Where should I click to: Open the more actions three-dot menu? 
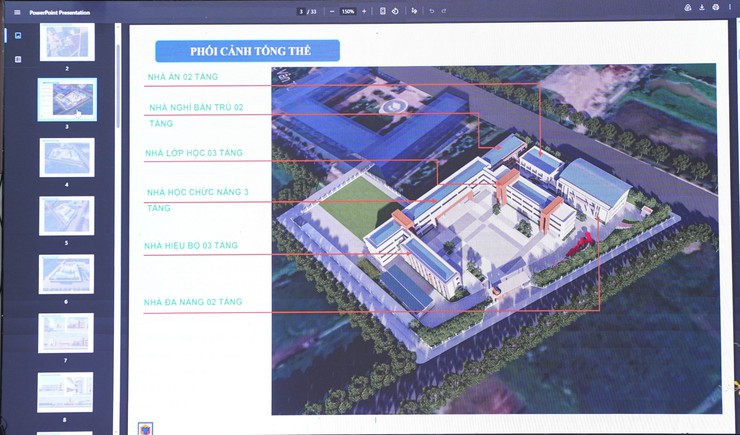pyautogui.click(x=730, y=7)
